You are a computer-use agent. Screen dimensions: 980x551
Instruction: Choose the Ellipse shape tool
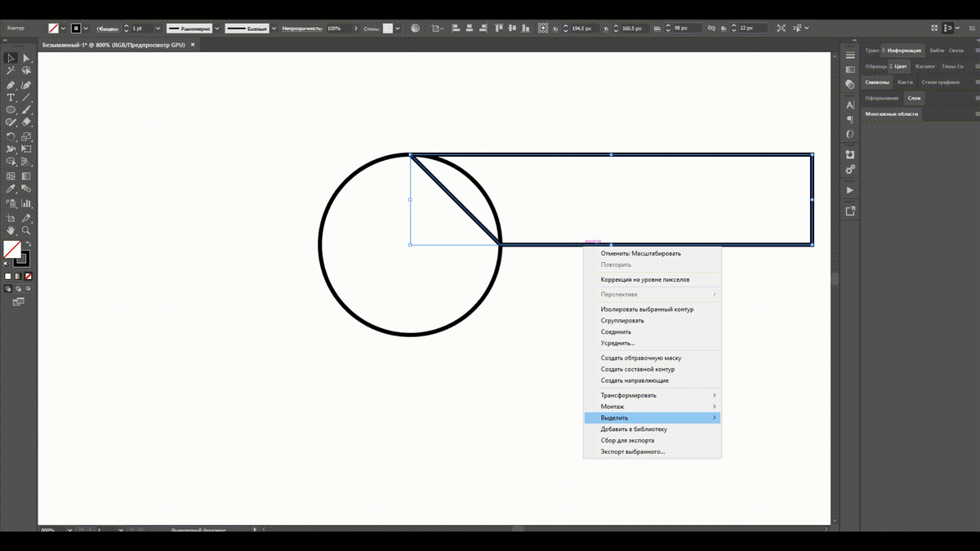click(11, 110)
